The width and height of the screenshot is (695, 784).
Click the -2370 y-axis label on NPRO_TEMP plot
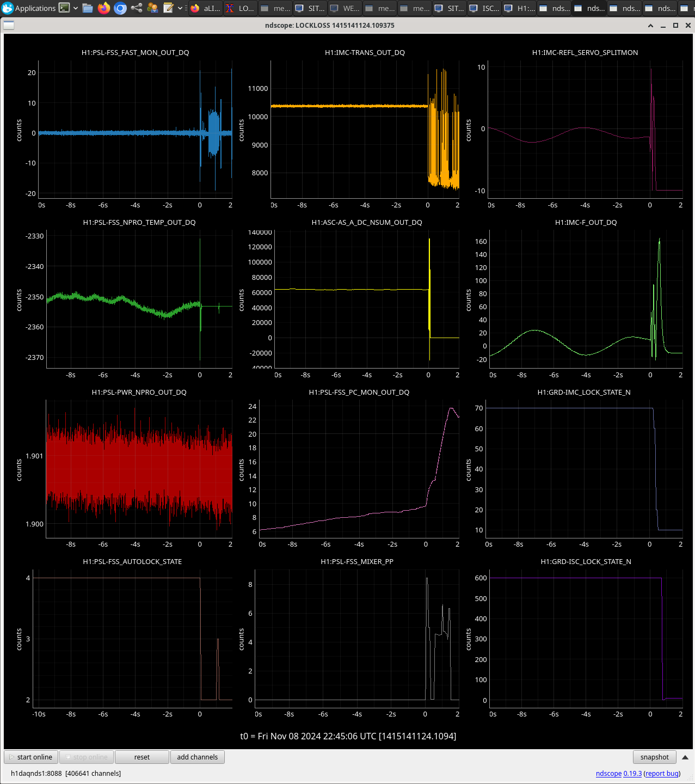pos(35,358)
